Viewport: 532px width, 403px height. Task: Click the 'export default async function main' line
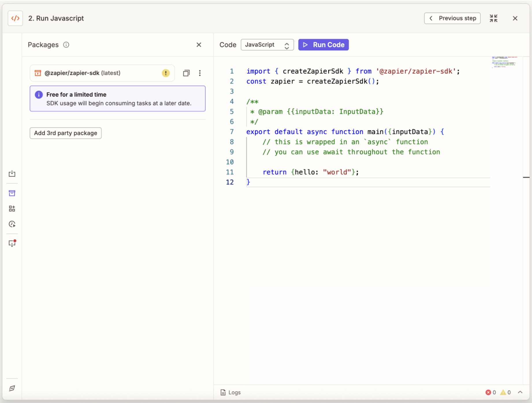(x=345, y=132)
